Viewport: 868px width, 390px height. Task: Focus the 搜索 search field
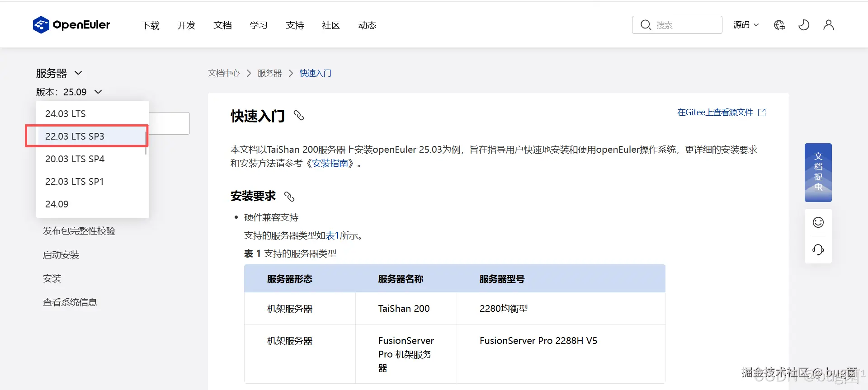(x=677, y=25)
